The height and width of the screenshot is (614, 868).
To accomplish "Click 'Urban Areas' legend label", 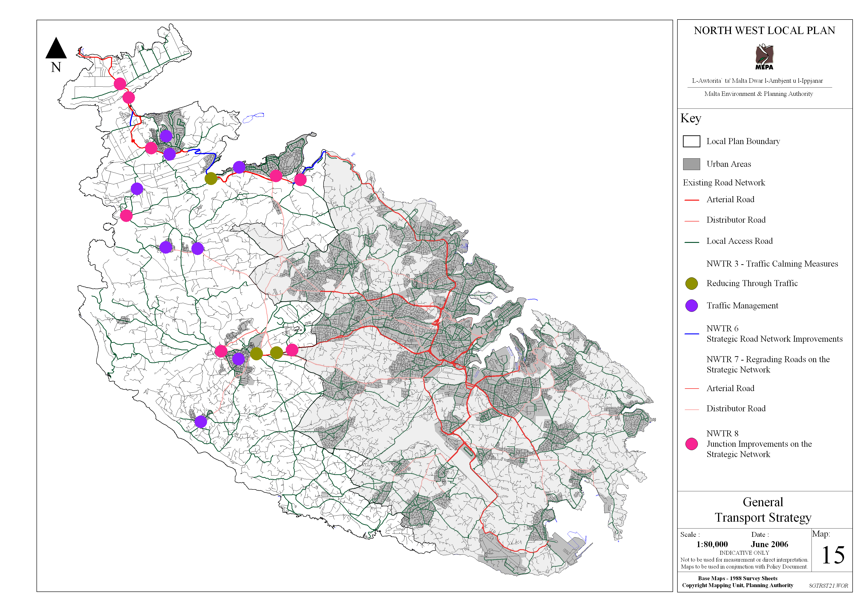I will tap(728, 164).
